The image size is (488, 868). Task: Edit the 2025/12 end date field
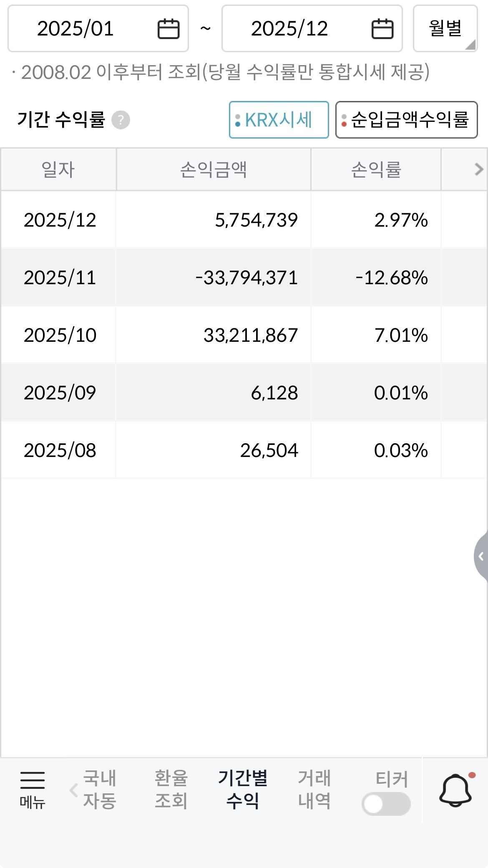(312, 28)
